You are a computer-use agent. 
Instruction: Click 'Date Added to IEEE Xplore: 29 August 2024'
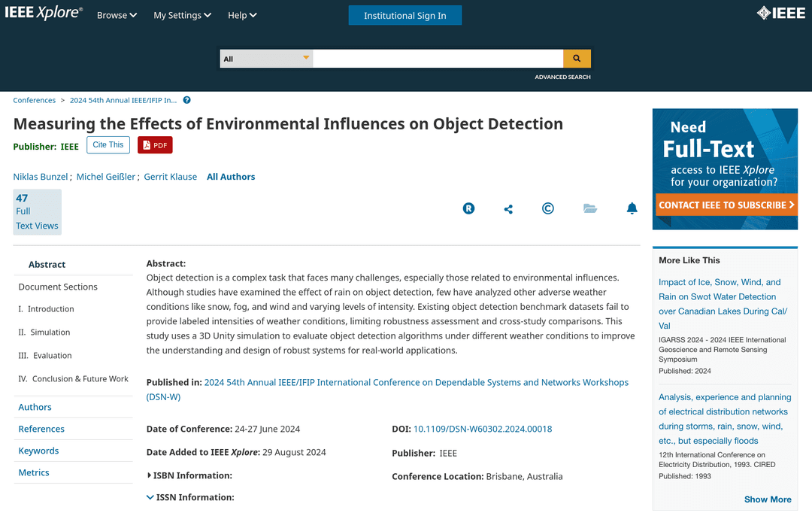click(x=236, y=452)
